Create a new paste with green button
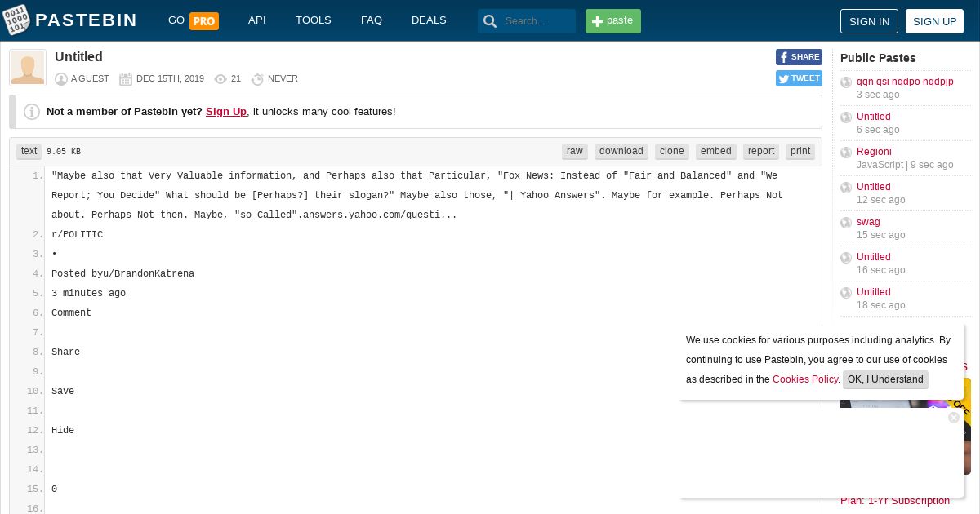 tap(613, 21)
